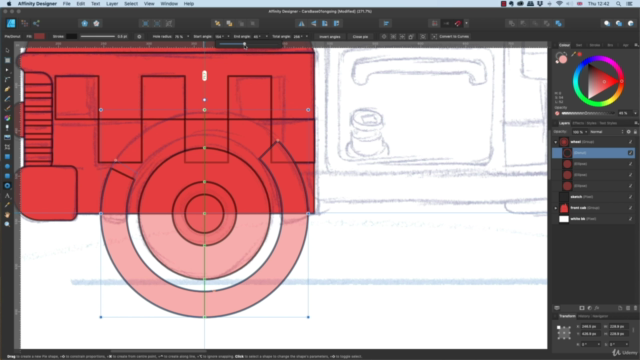Open the Layer menu
The width and height of the screenshot is (640, 360).
tap(112, 4)
